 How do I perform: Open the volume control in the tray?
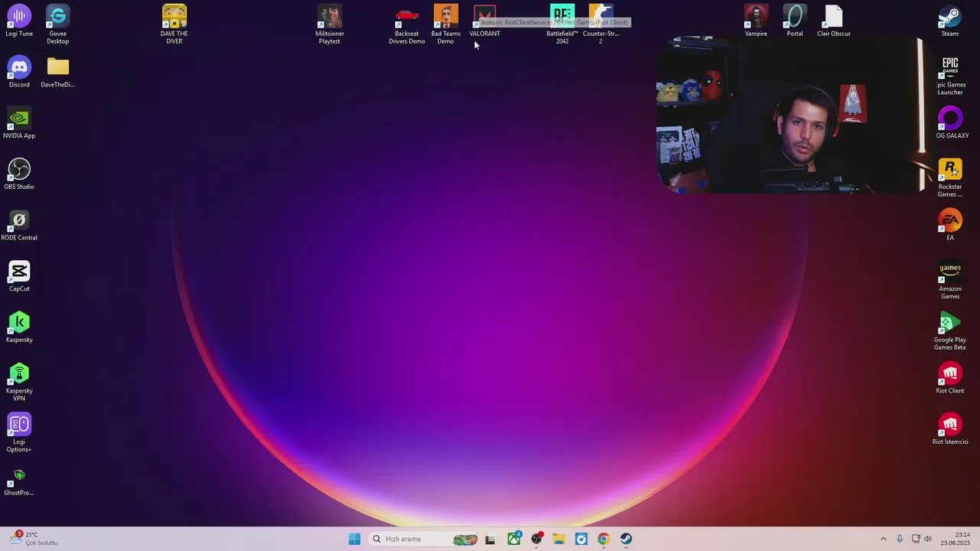[928, 539]
